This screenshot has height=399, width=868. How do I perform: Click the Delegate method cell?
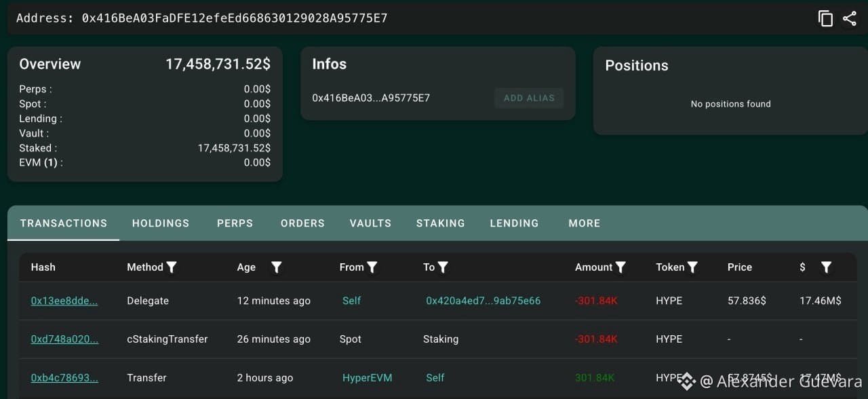(148, 301)
